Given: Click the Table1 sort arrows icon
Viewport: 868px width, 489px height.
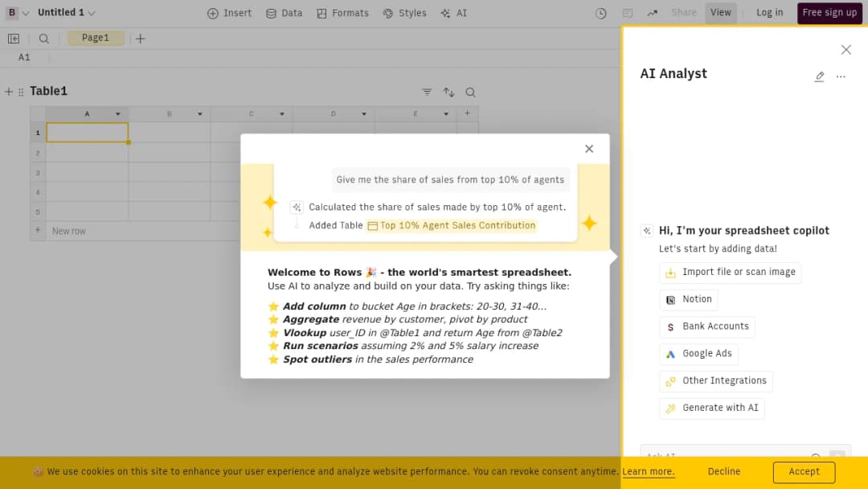Looking at the screenshot, I should pyautogui.click(x=449, y=92).
